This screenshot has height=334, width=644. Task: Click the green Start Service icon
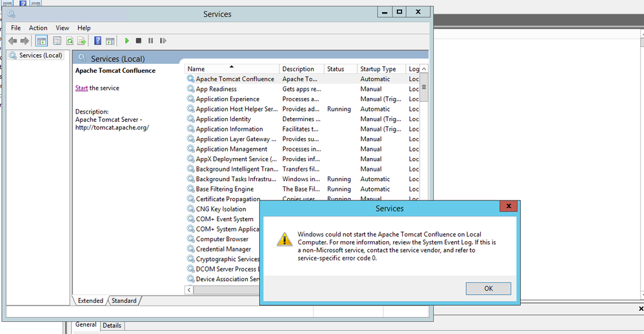click(127, 41)
